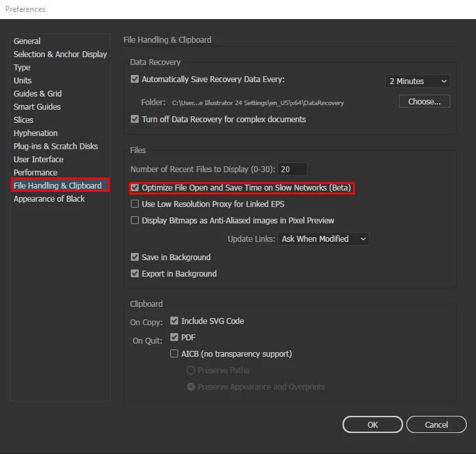476x454 pixels.
Task: Toggle Automatically Save Recovery Data checkbox
Action: [x=135, y=79]
